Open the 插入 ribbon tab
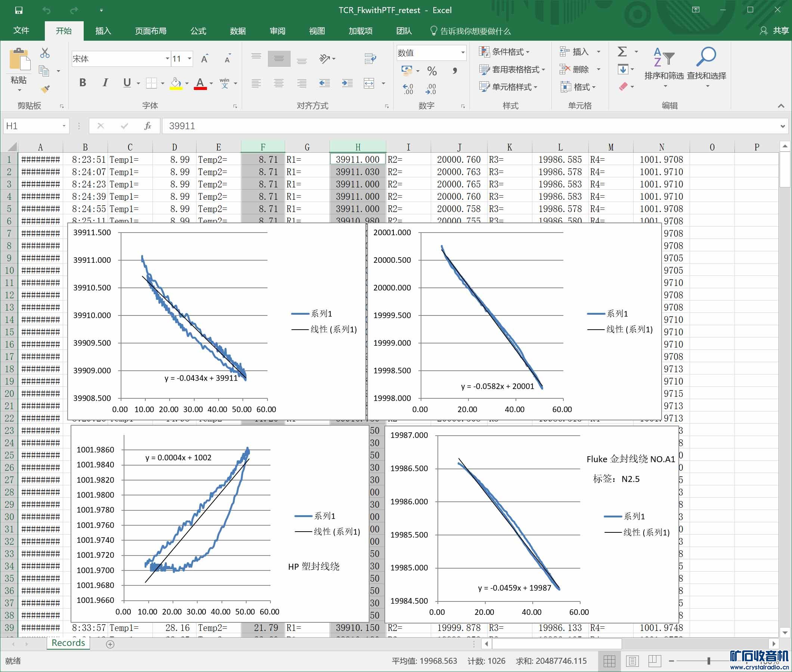Viewport: 792px width, 672px height. point(103,31)
